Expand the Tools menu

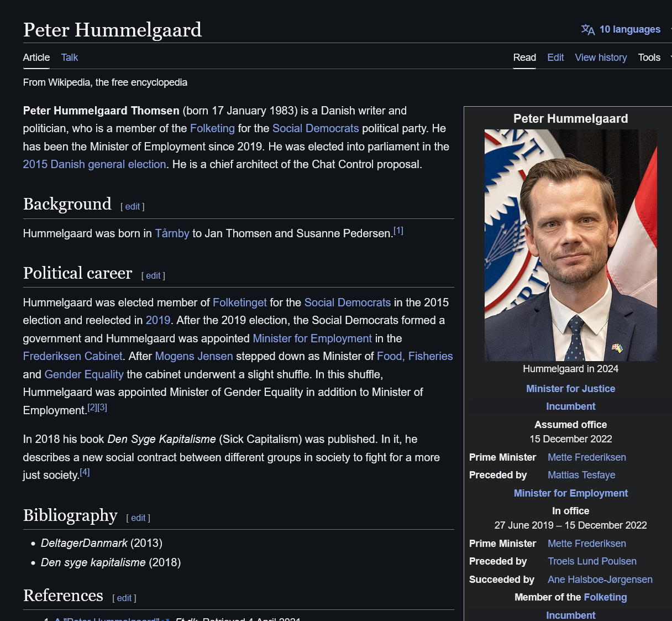(x=649, y=58)
